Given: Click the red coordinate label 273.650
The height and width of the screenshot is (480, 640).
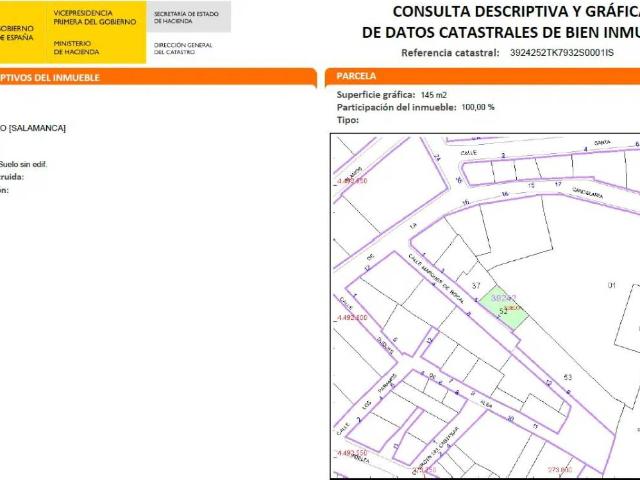Looking at the screenshot, I should [x=424, y=470].
